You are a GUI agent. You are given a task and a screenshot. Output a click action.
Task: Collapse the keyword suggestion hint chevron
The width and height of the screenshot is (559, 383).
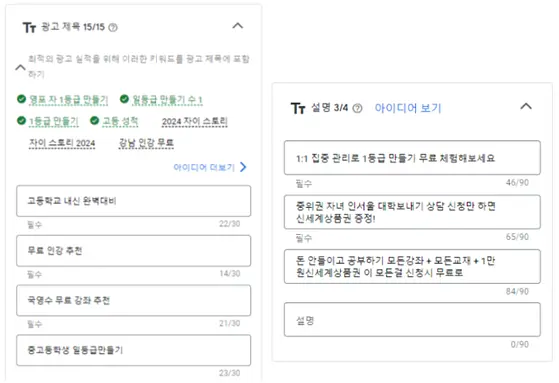(21, 67)
